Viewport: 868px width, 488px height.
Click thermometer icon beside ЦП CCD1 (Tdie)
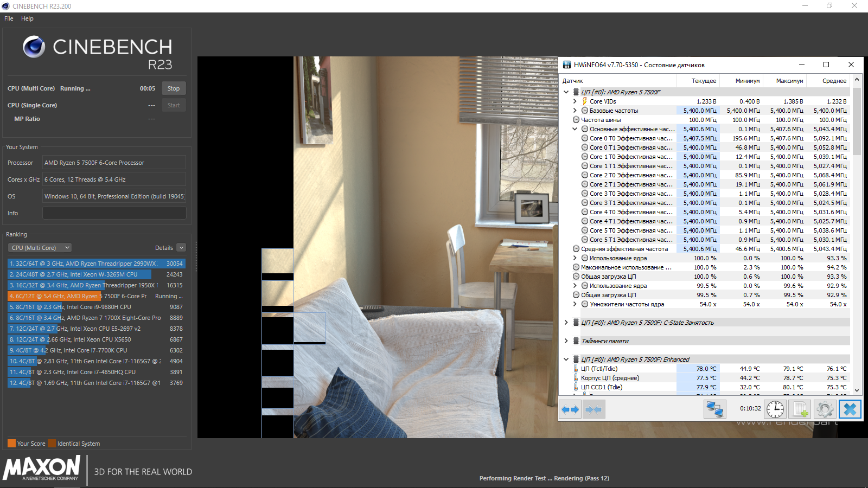point(576,387)
